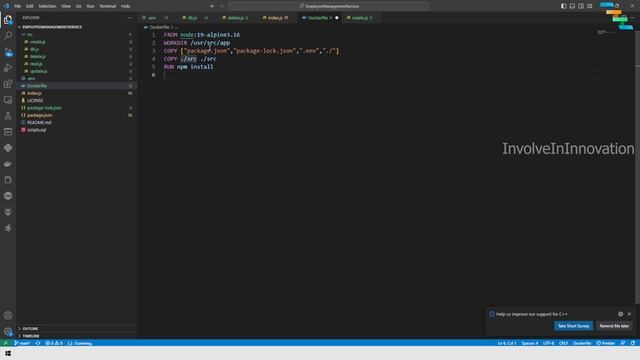This screenshot has height=360, width=640.
Task: Customize layout icon in title bar
Action: click(x=590, y=6)
